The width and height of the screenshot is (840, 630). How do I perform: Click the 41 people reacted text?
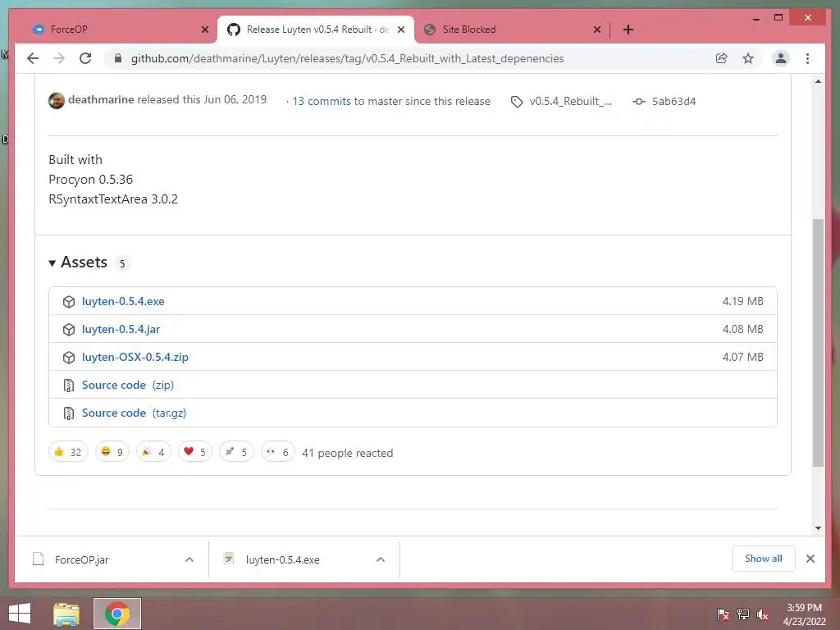tap(348, 453)
